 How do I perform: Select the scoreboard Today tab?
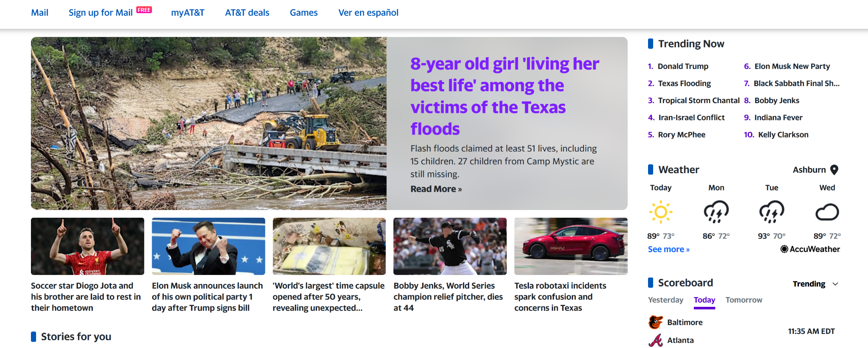coord(704,300)
